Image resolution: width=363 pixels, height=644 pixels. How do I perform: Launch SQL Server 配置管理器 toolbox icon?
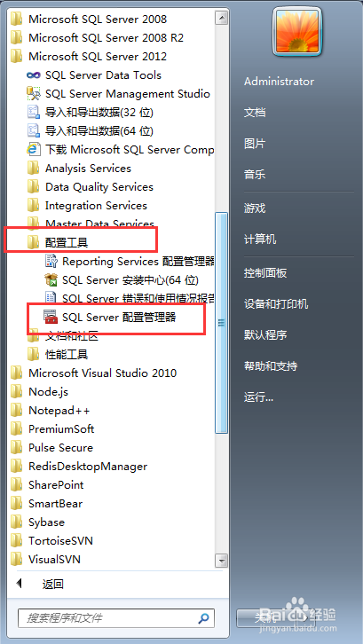(51, 317)
